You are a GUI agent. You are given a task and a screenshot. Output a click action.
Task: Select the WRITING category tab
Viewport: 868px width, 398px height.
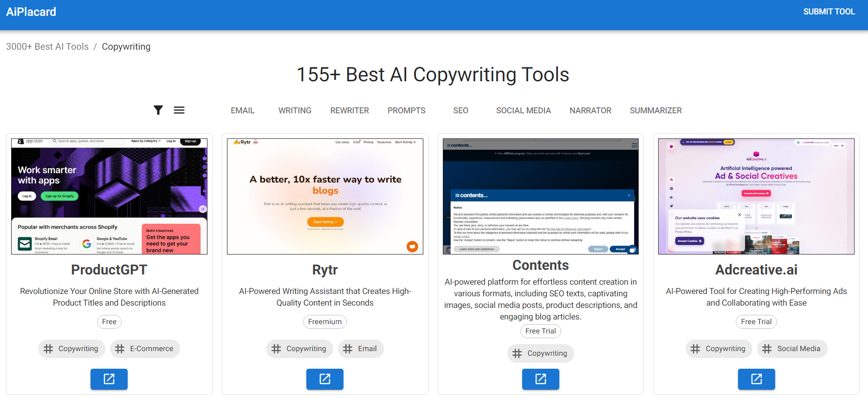pyautogui.click(x=295, y=111)
